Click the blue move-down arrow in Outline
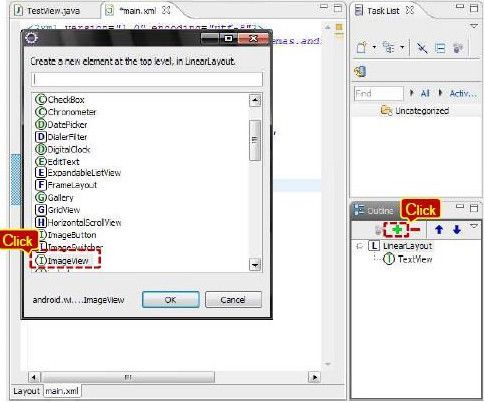 (x=457, y=229)
